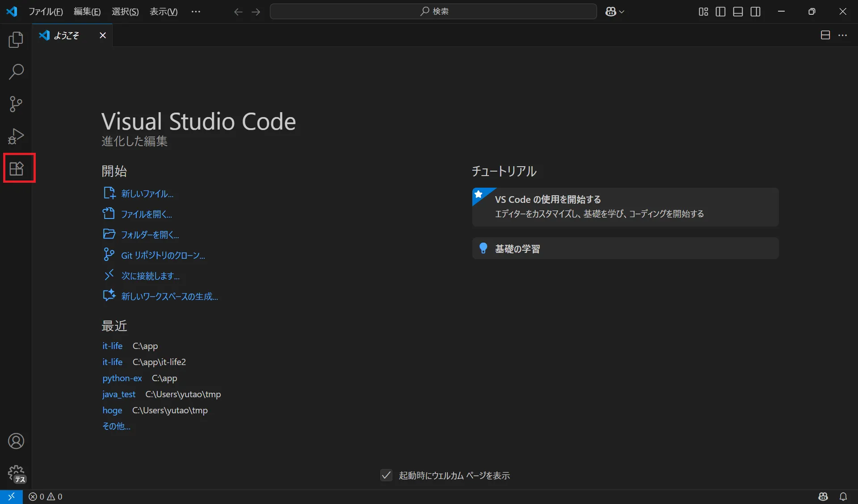
Task: Click Git リポジトリのクローン... link
Action: click(163, 255)
